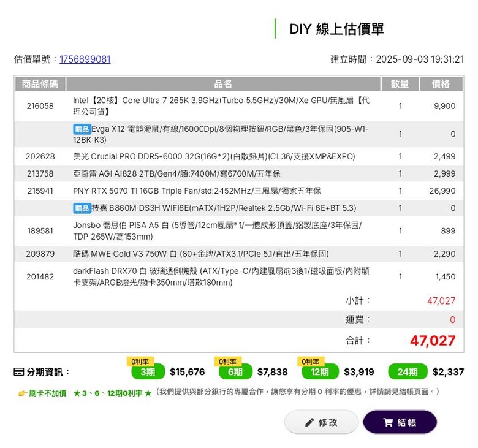The width and height of the screenshot is (478, 448).
Task: Click product code 215941
Action: point(40,191)
